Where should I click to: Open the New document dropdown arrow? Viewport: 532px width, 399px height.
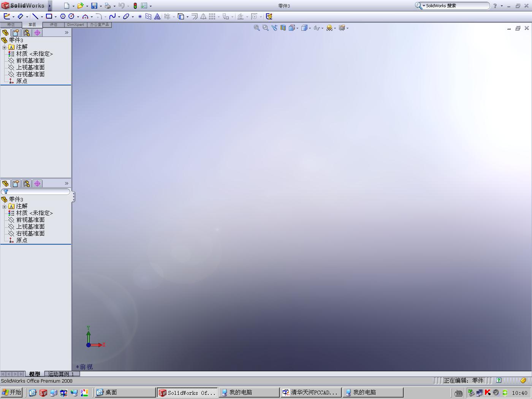[73, 6]
